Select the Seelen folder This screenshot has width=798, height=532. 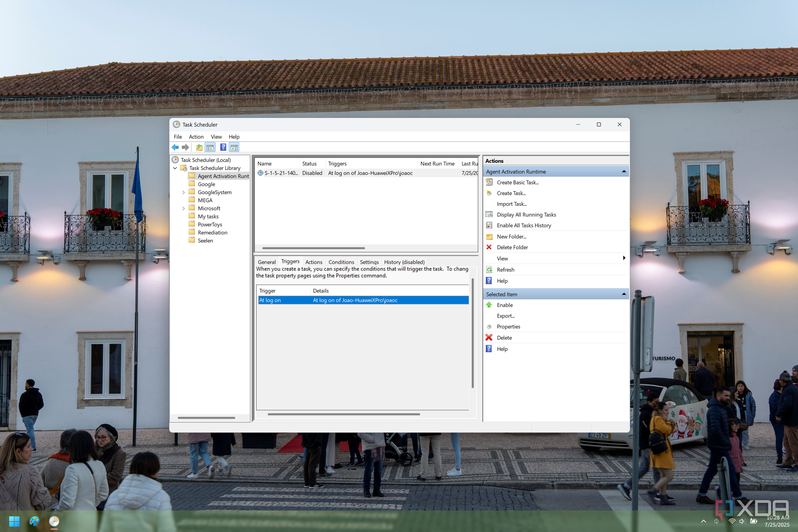click(x=205, y=241)
